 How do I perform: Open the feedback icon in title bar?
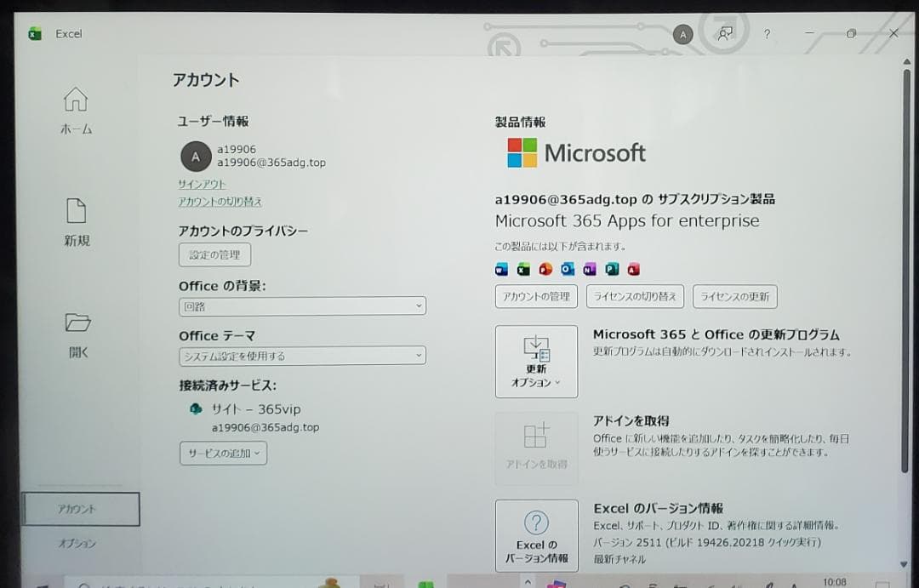[x=725, y=34]
